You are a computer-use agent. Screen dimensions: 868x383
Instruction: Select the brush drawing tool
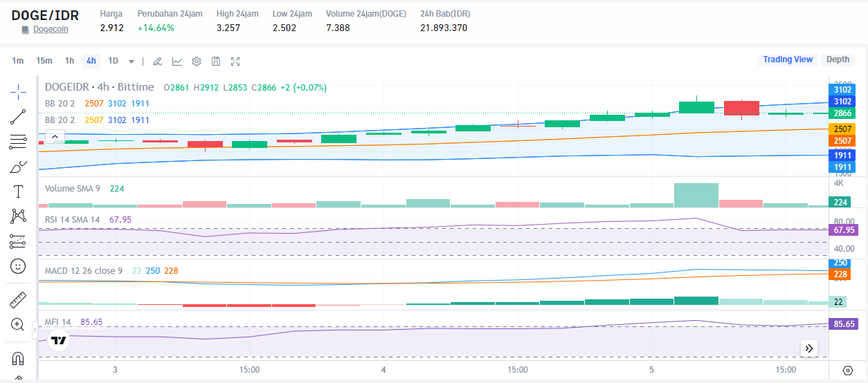(18, 167)
